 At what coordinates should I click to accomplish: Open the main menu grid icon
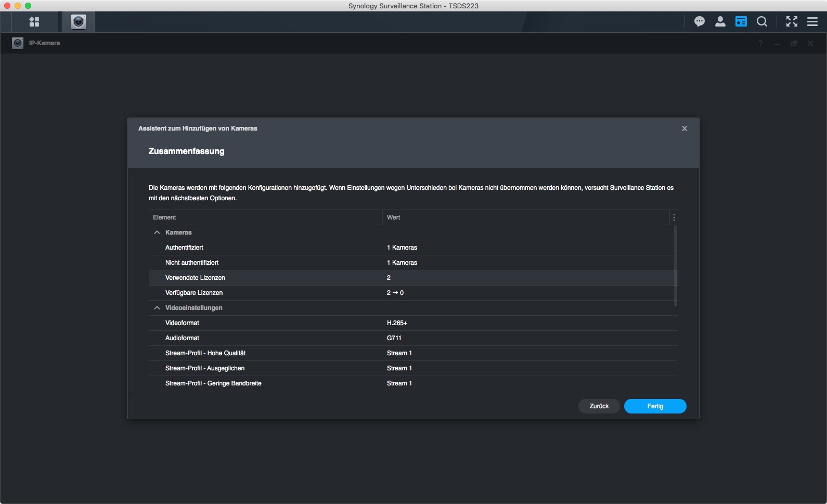coord(34,22)
